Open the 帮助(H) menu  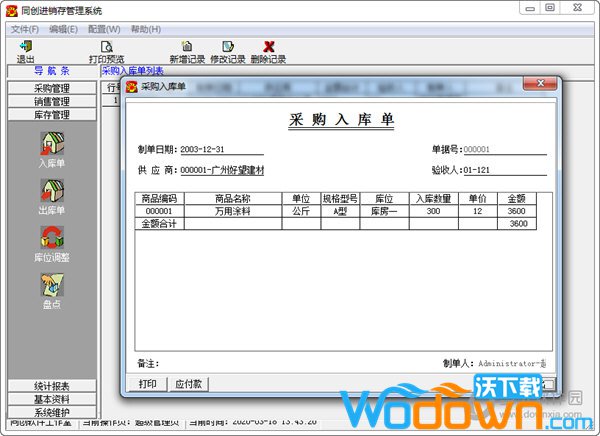coord(145,29)
